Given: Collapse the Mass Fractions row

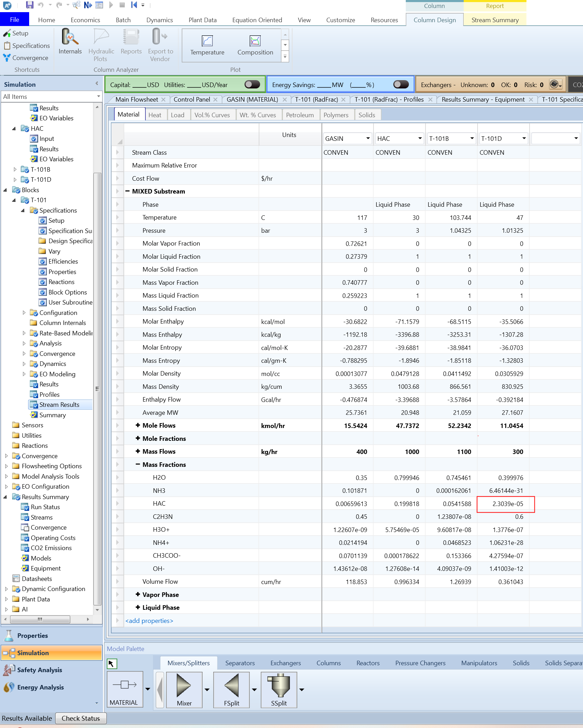Looking at the screenshot, I should pos(138,464).
